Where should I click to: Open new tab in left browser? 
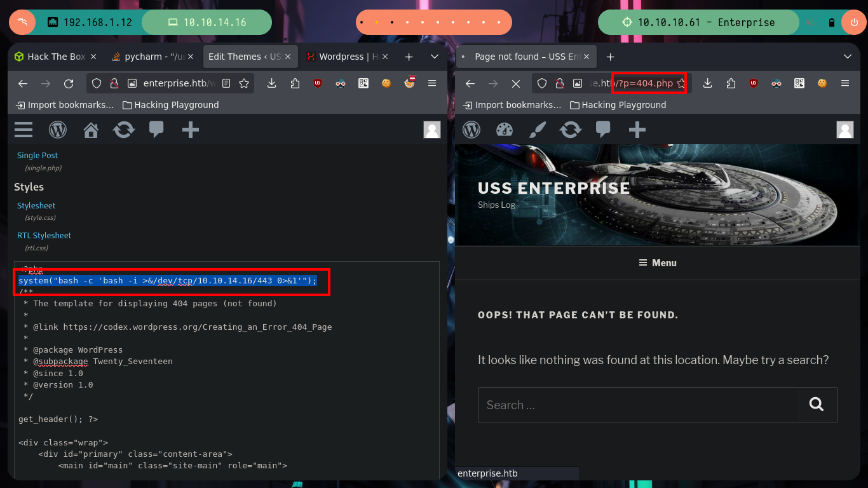[409, 57]
